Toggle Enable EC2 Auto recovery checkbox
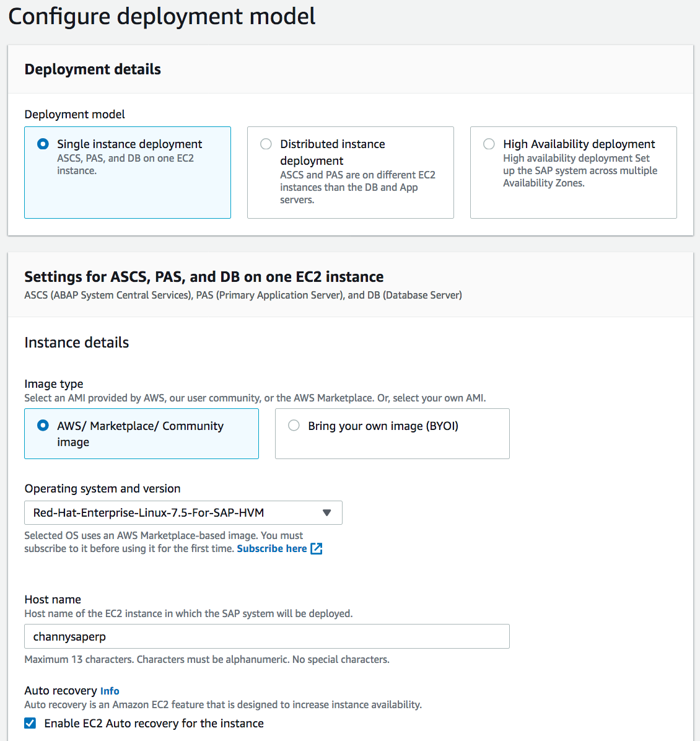 coord(30,724)
